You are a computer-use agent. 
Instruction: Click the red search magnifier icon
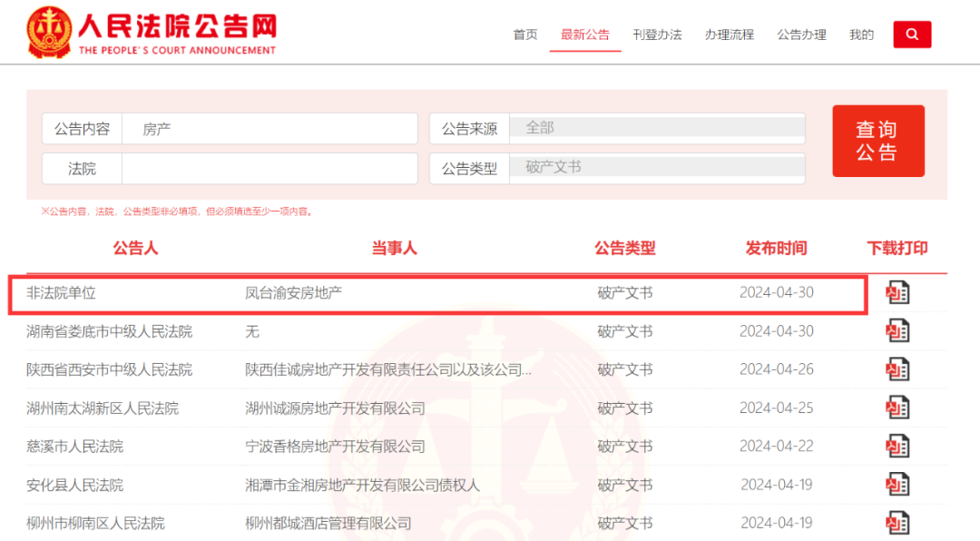[912, 34]
